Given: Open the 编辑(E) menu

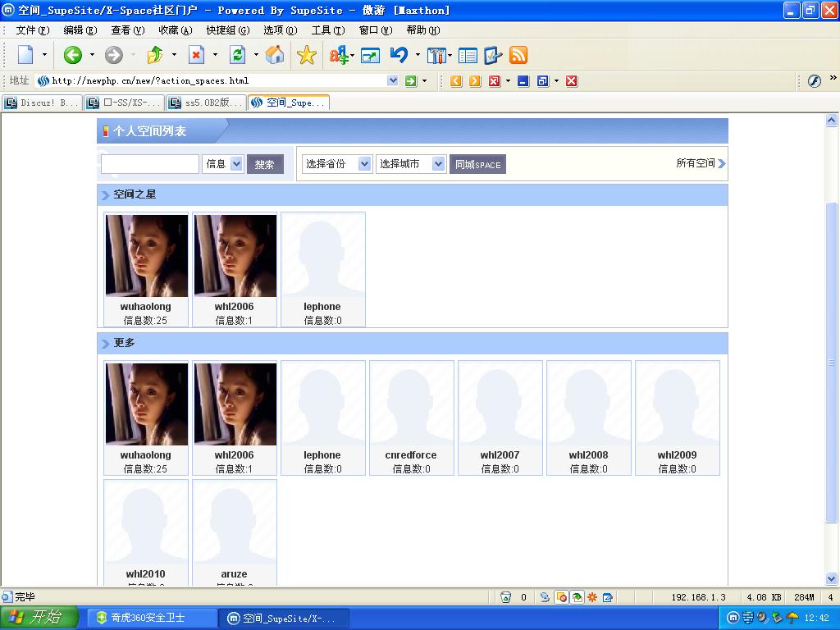Looking at the screenshot, I should coord(80,30).
